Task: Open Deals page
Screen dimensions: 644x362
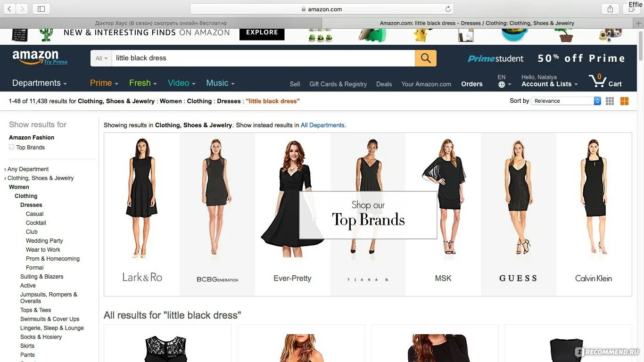Action: pyautogui.click(x=384, y=84)
